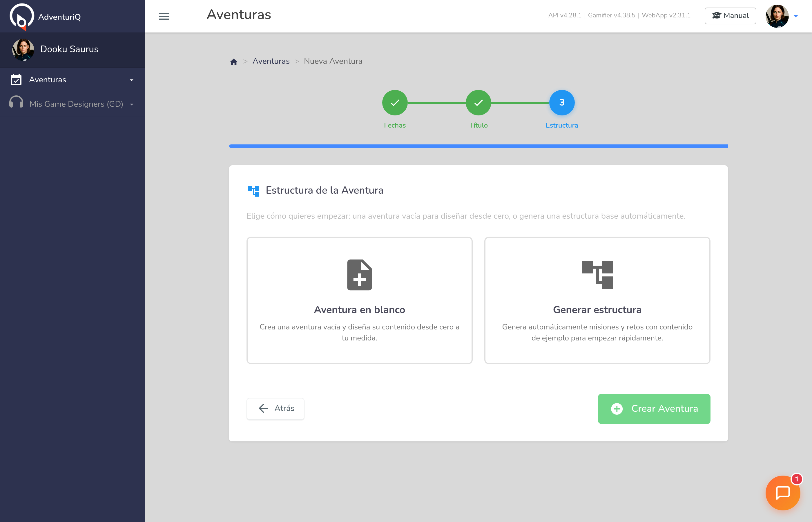This screenshot has height=522, width=812.
Task: Go back to the Fechas step circle
Action: point(394,102)
